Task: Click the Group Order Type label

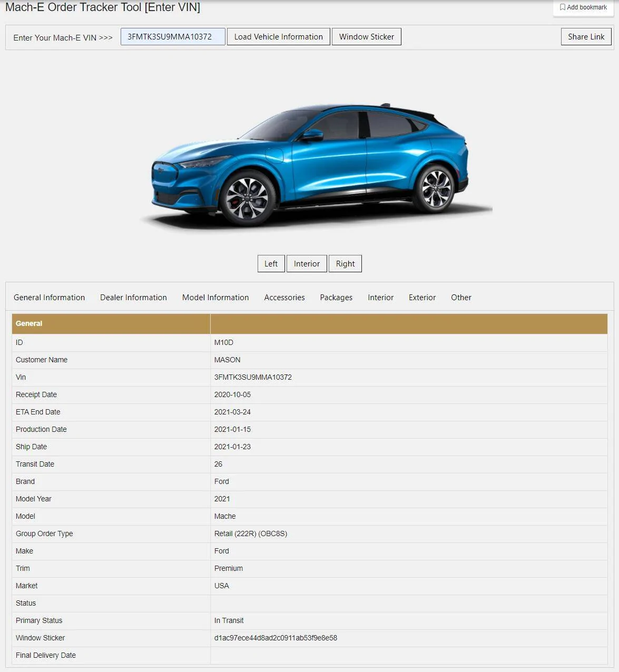Action: (44, 533)
